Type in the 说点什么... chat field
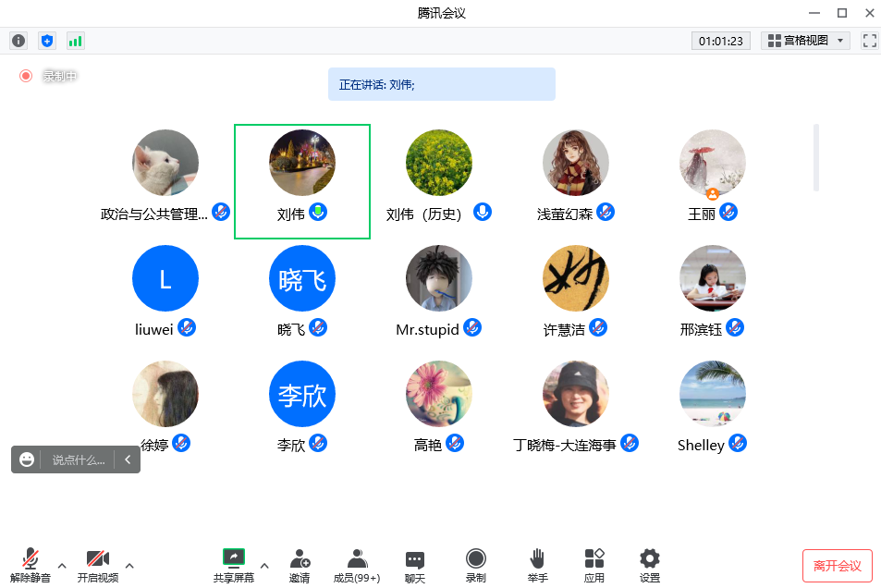 pyautogui.click(x=79, y=459)
